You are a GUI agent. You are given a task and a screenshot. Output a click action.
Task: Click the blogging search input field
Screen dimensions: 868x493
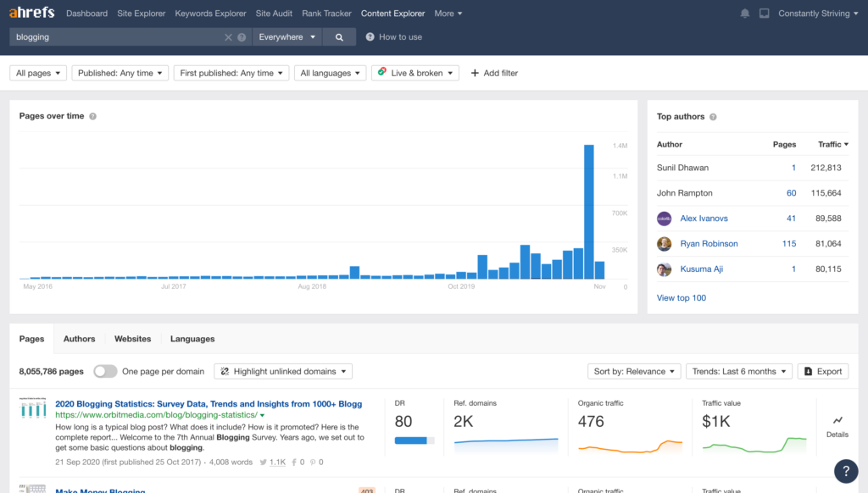[114, 37]
